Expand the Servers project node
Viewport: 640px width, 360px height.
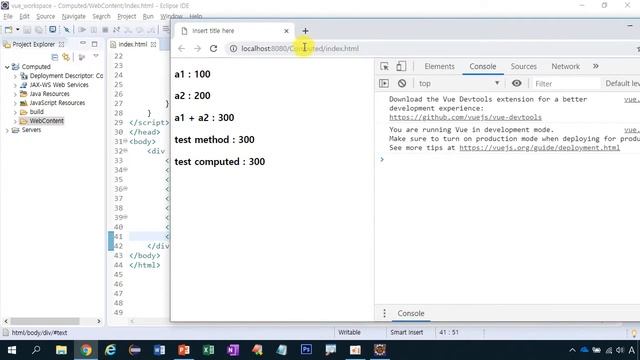coord(7,130)
